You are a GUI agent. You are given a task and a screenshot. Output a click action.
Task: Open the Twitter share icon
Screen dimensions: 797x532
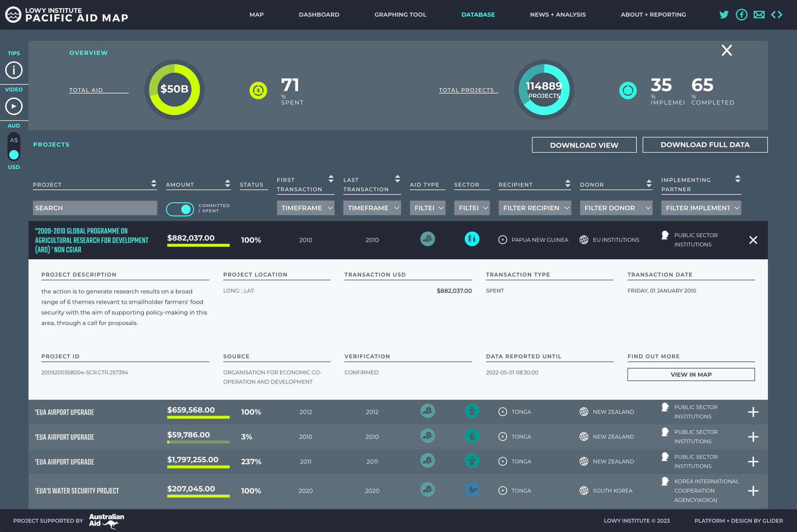724,15
